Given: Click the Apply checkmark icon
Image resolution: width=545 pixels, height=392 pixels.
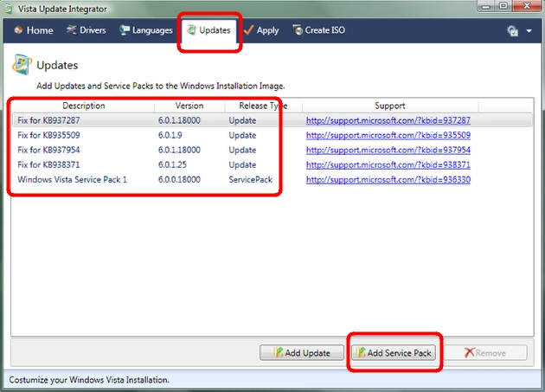Looking at the screenshot, I should click(x=248, y=30).
